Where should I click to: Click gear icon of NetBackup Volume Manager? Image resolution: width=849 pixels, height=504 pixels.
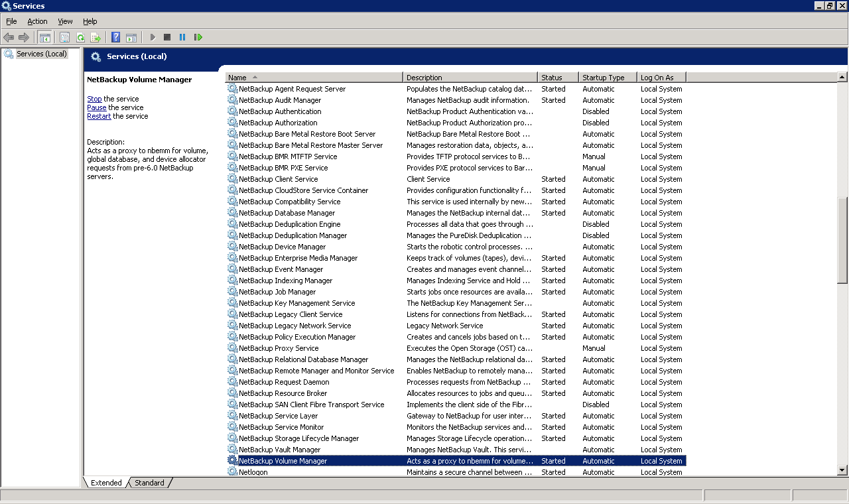[x=232, y=461]
